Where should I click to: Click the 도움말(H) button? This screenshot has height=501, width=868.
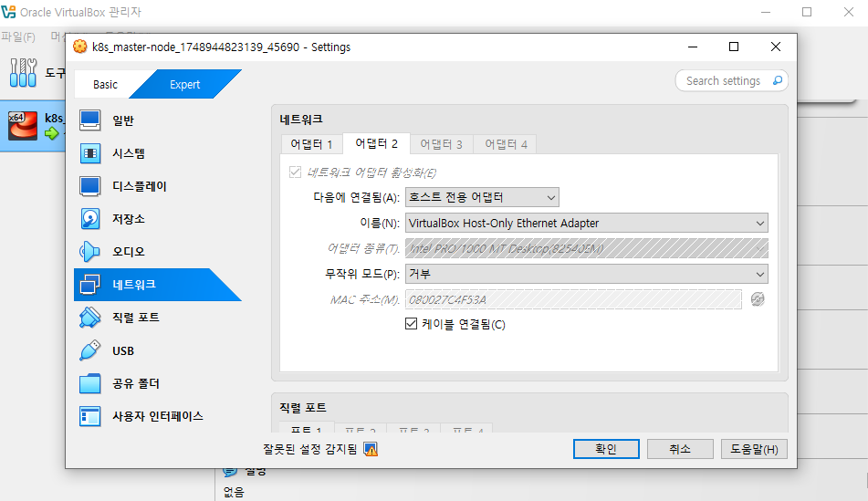click(754, 449)
